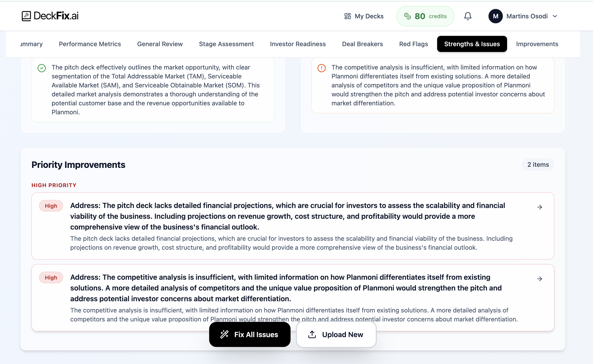The height and width of the screenshot is (364, 593).
Task: Click the magic wand icon in Fix All Issues
Action: (224, 334)
